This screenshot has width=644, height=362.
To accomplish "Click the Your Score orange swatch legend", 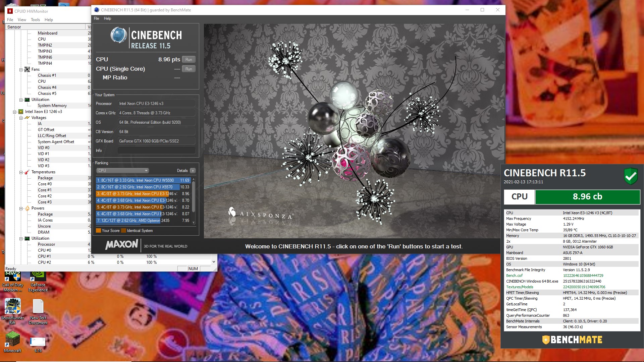I will 98,231.
